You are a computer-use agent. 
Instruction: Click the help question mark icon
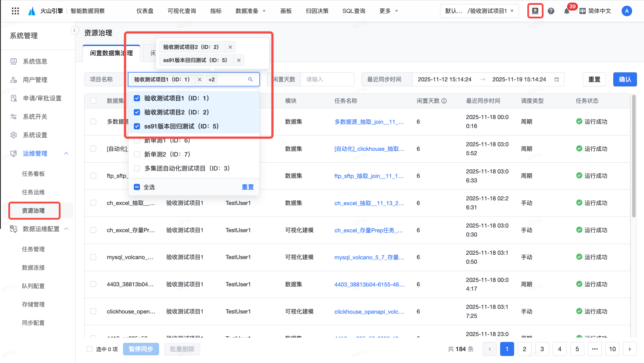tap(551, 11)
